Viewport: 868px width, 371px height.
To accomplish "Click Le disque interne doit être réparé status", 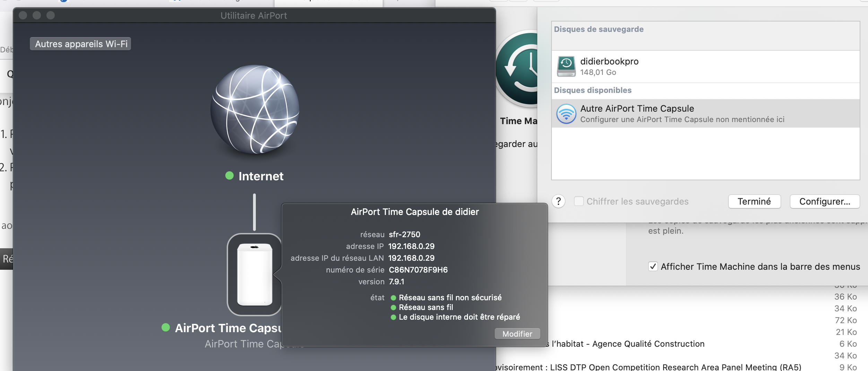I will 459,317.
